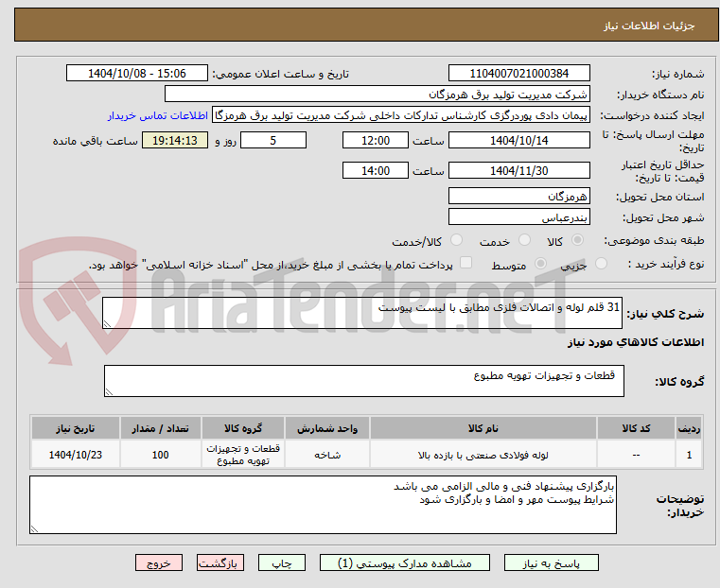Click the announcement date field 1404/10/08 - 15:06

[137, 74]
